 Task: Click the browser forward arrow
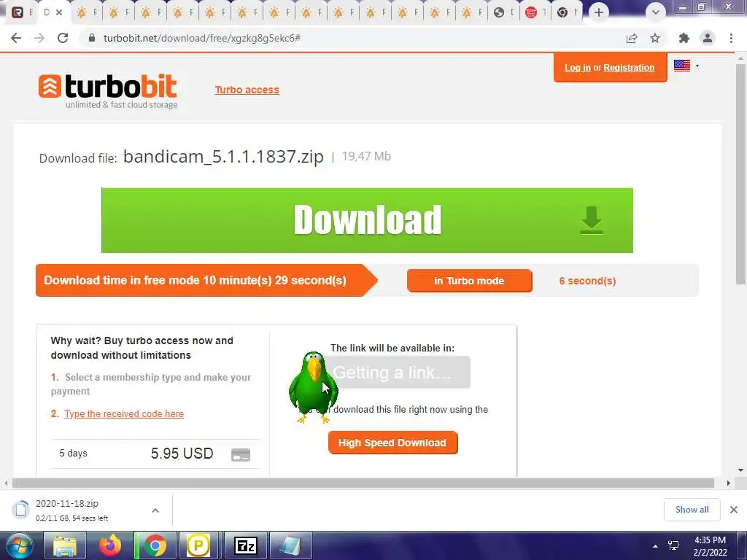pyautogui.click(x=39, y=38)
